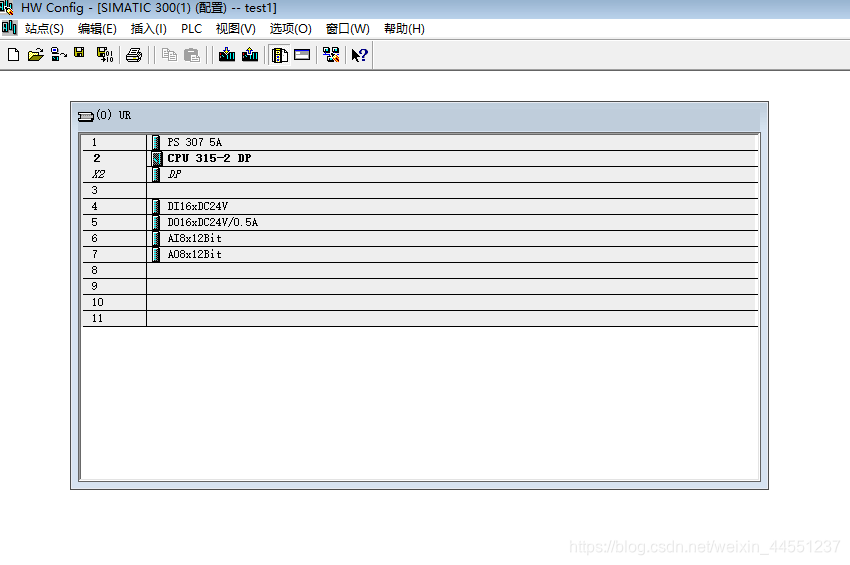
Task: Click the module icon beside DI16xDC24V
Action: click(156, 207)
